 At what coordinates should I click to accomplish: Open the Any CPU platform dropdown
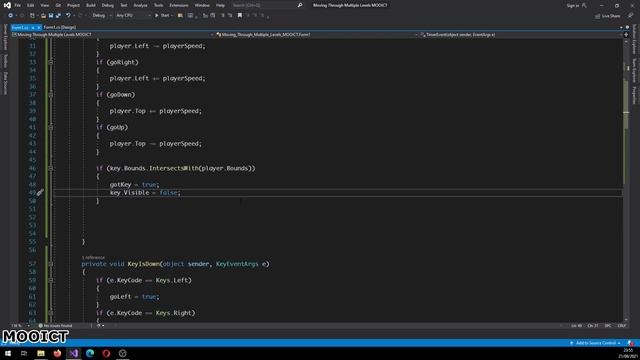pos(133,16)
